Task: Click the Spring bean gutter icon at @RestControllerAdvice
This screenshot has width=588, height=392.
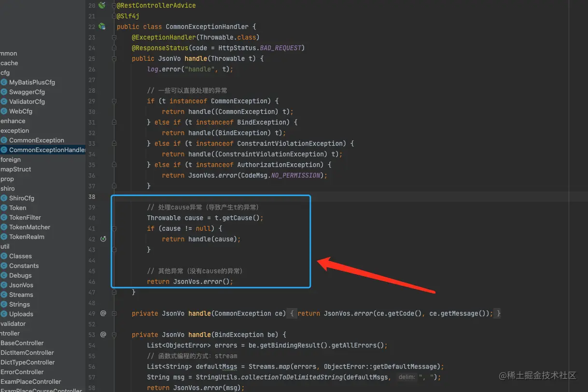Action: click(102, 5)
